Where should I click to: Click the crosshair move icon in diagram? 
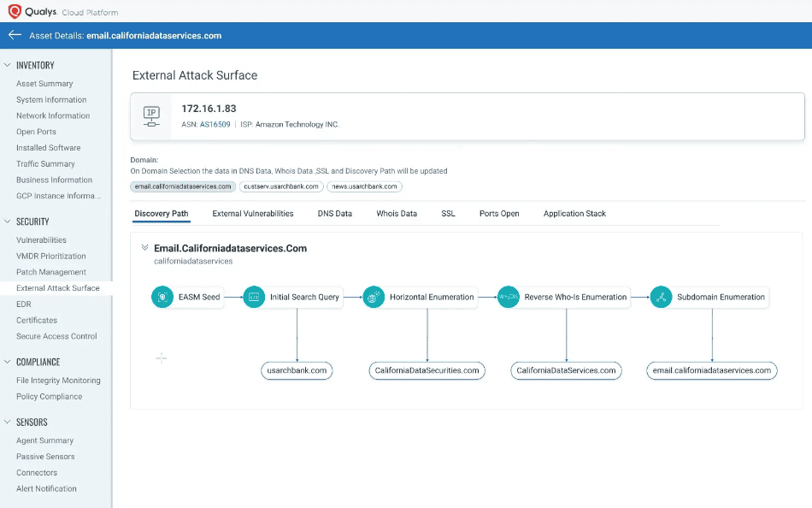click(x=161, y=357)
